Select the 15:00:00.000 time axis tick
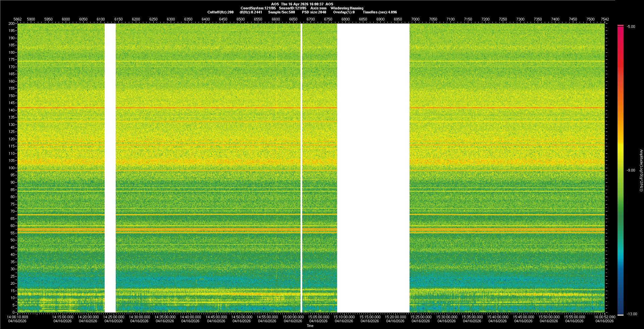Viewport: 644px width, 329px height. 293,317
